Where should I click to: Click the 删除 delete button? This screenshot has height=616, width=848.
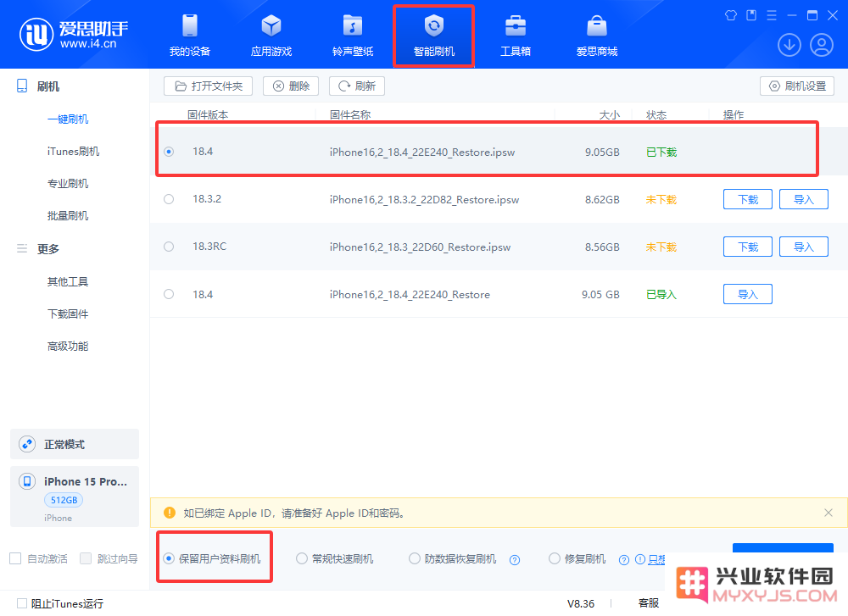(x=291, y=86)
